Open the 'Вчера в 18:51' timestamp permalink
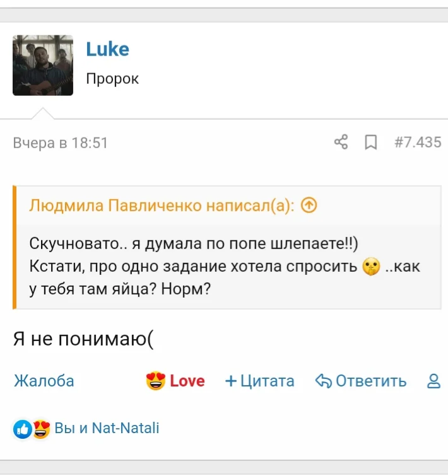Viewport: 448px width, 476px height. (x=61, y=143)
